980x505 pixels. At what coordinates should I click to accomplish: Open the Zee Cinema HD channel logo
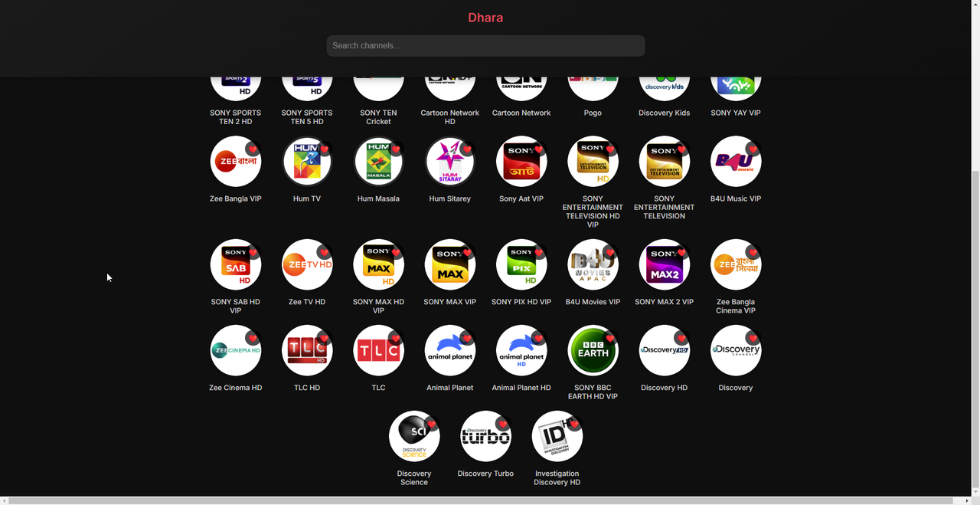pos(236,351)
